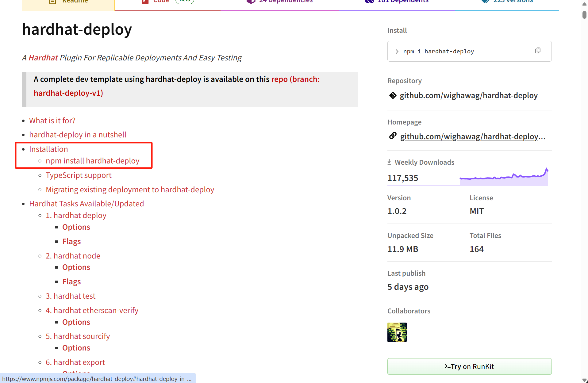The image size is (588, 383).
Task: Jump to Hardhat Tasks Available/Updated
Action: tap(86, 204)
